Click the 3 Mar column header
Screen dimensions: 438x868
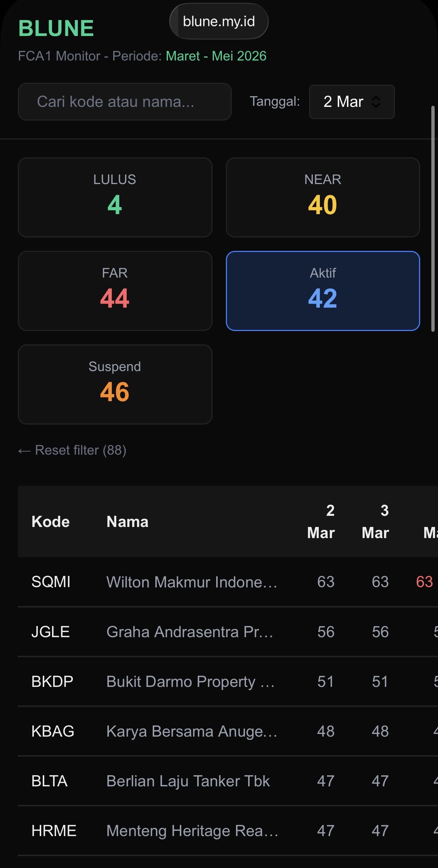pyautogui.click(x=376, y=522)
